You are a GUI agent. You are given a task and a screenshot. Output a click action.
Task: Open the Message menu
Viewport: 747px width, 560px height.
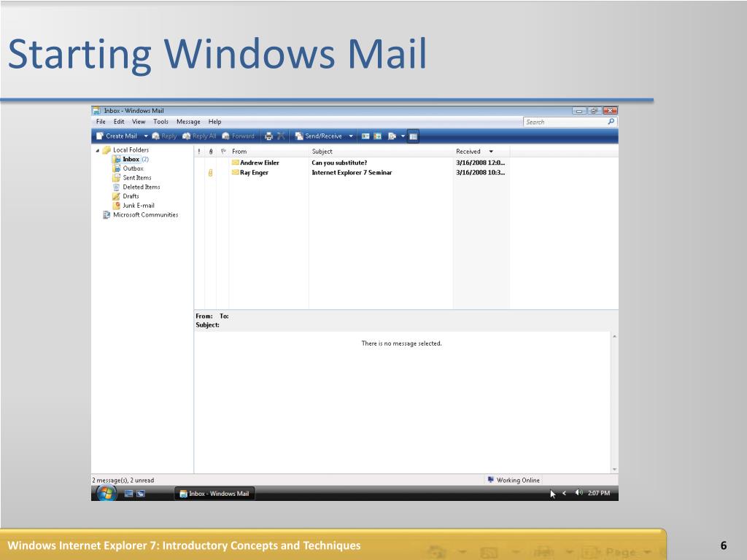click(x=189, y=122)
